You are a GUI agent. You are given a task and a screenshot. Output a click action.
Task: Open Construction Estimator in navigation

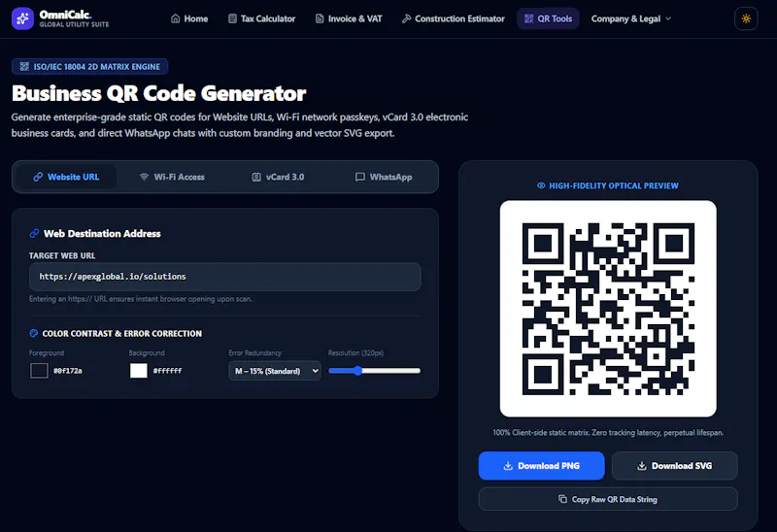click(x=454, y=18)
